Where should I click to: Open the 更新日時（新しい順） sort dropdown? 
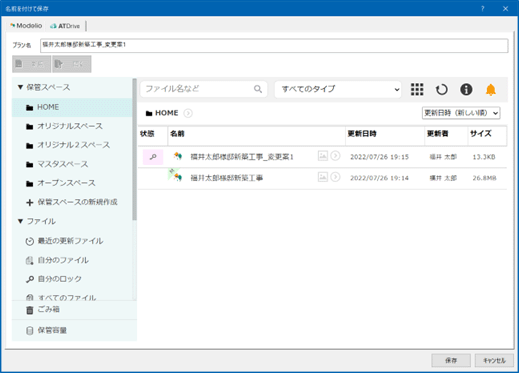[x=461, y=113]
